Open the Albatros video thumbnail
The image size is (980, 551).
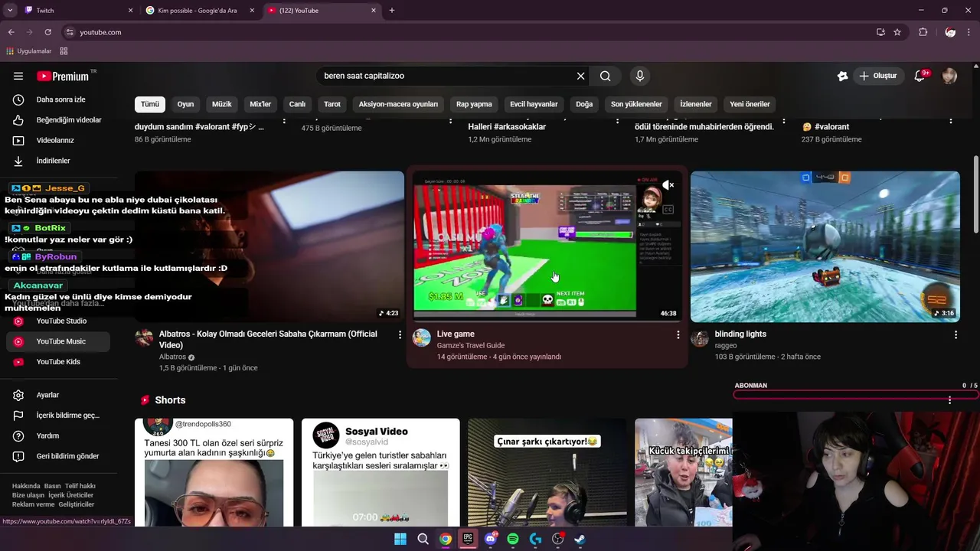[269, 246]
